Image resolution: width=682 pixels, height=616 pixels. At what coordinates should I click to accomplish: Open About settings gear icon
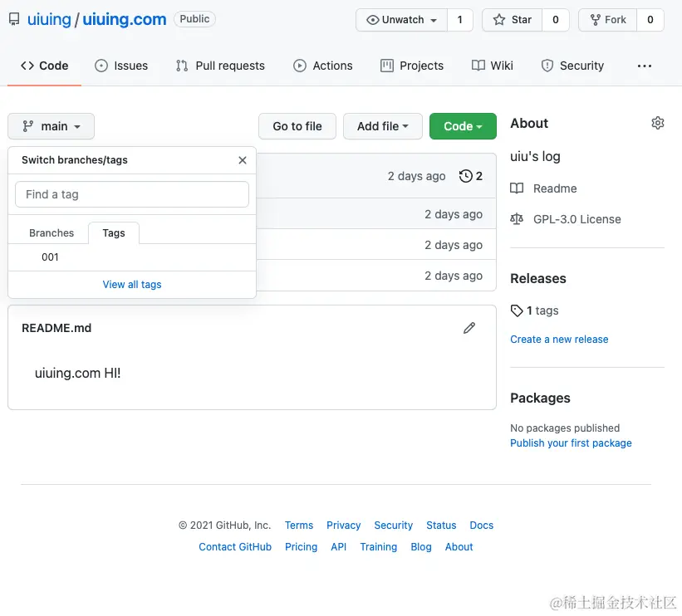pos(658,123)
